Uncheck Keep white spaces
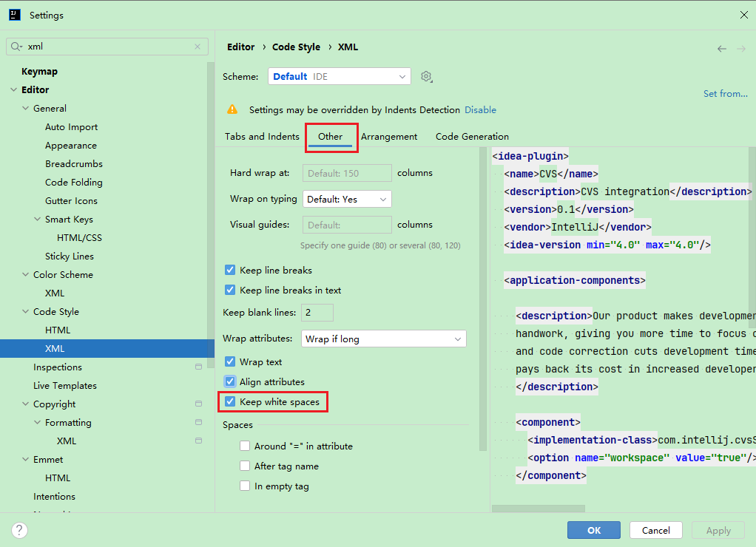This screenshot has width=756, height=547. coord(230,401)
